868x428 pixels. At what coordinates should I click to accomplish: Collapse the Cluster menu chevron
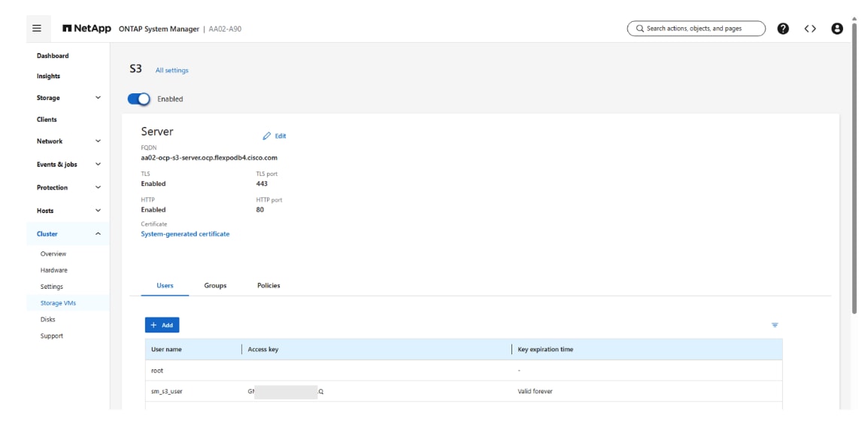point(98,234)
